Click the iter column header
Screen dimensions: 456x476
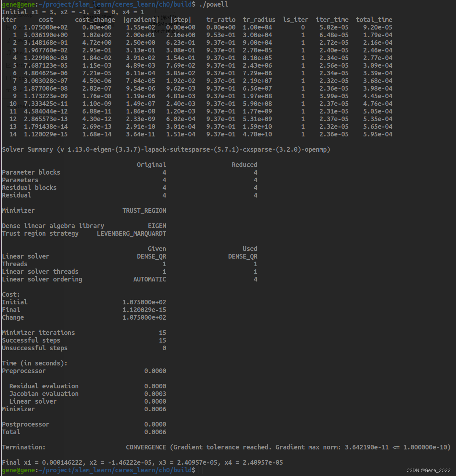[9, 20]
